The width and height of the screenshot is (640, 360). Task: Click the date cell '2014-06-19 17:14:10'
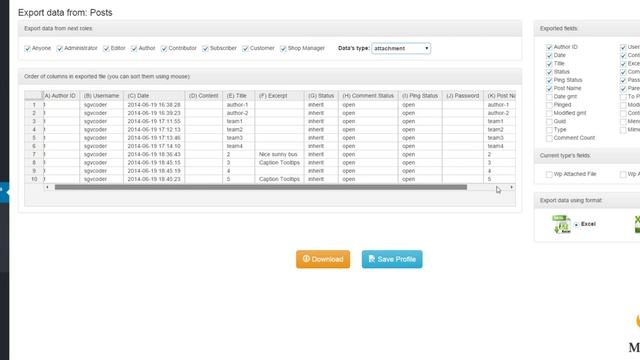(154, 146)
